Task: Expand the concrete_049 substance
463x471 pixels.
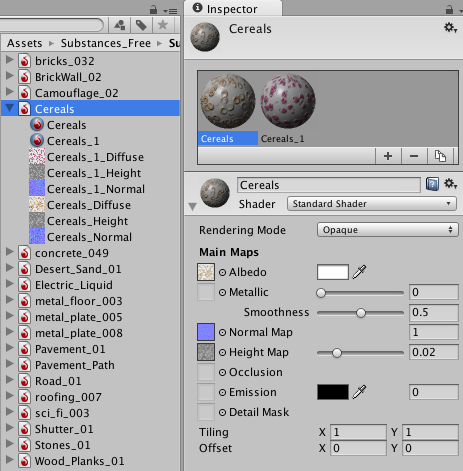Action: pyautogui.click(x=10, y=252)
